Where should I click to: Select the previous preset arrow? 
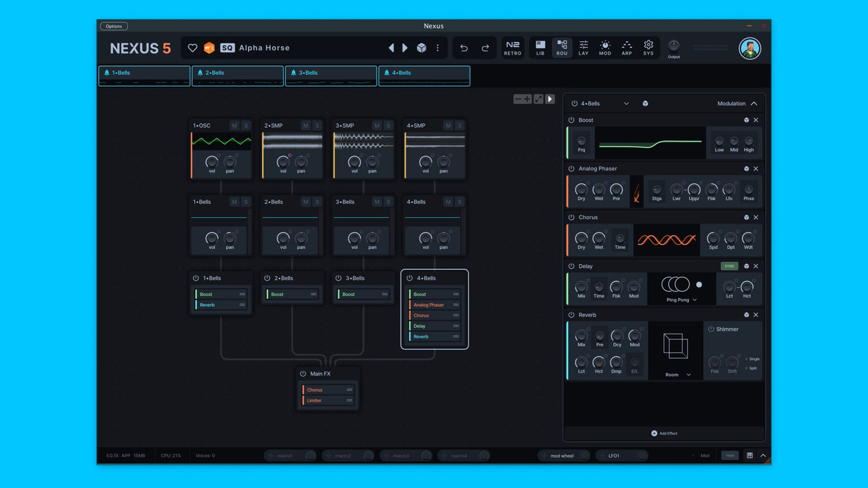click(391, 48)
